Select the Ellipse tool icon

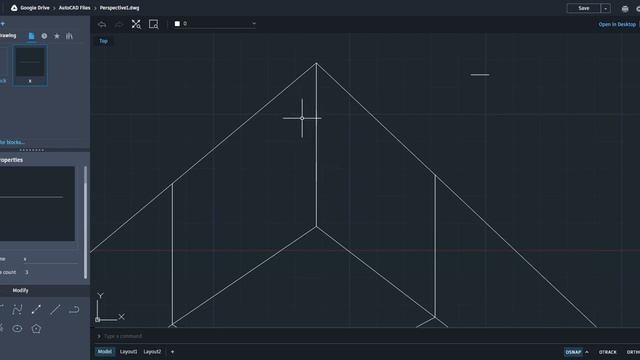17,329
